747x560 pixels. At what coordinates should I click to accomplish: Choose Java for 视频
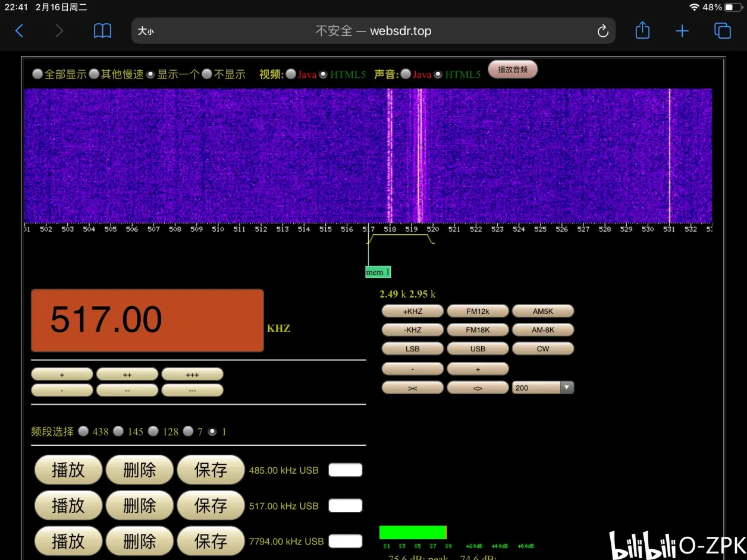click(291, 74)
